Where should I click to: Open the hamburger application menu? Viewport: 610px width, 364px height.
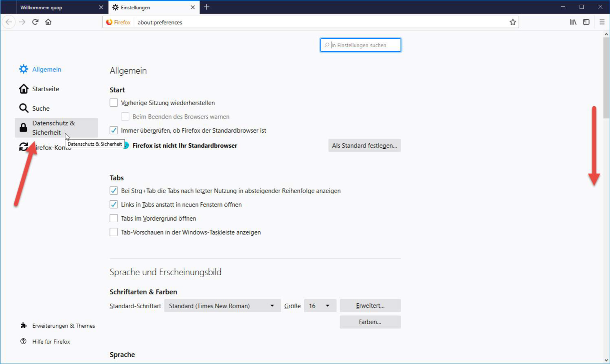602,22
